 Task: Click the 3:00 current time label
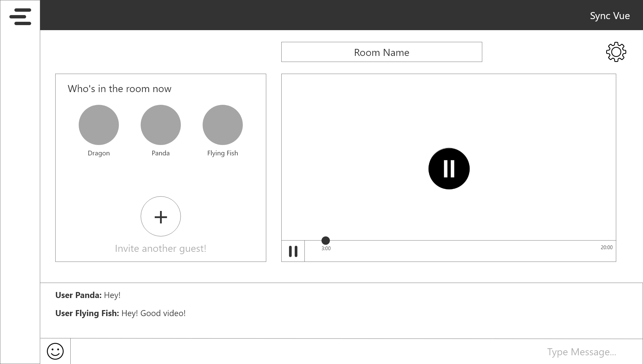tap(326, 248)
